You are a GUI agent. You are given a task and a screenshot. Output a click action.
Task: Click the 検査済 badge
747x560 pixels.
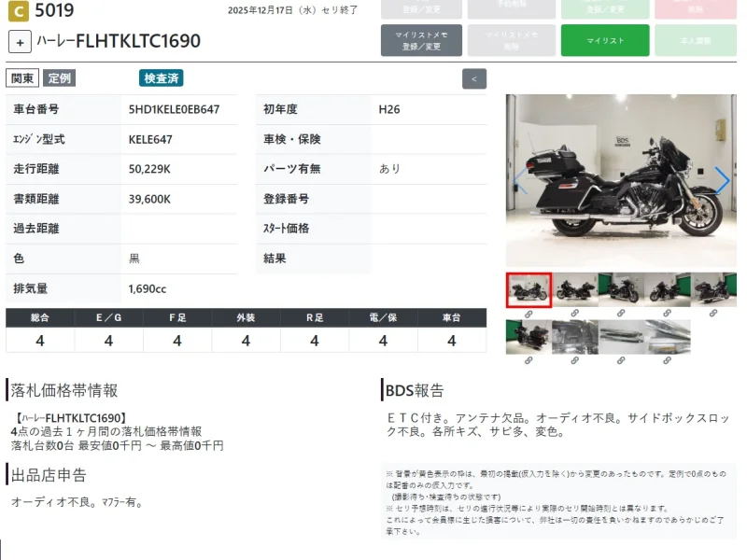tap(161, 78)
